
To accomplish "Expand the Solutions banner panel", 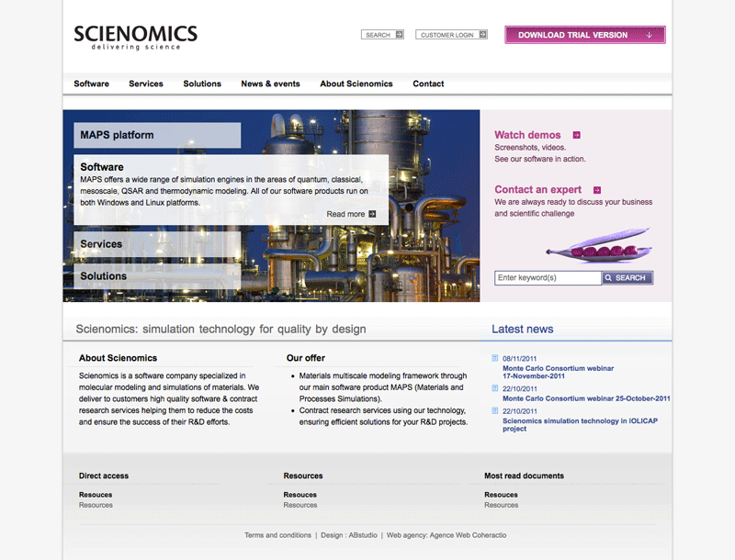I will point(157,276).
